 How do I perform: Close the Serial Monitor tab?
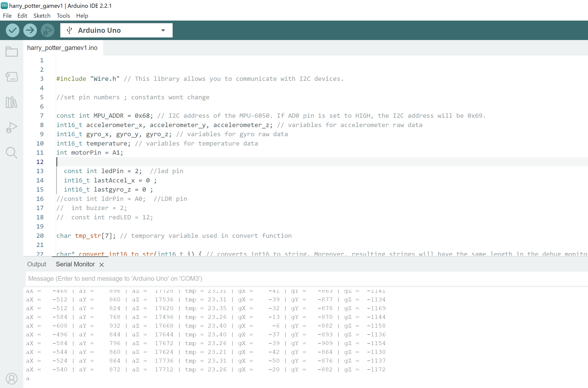[x=101, y=264]
